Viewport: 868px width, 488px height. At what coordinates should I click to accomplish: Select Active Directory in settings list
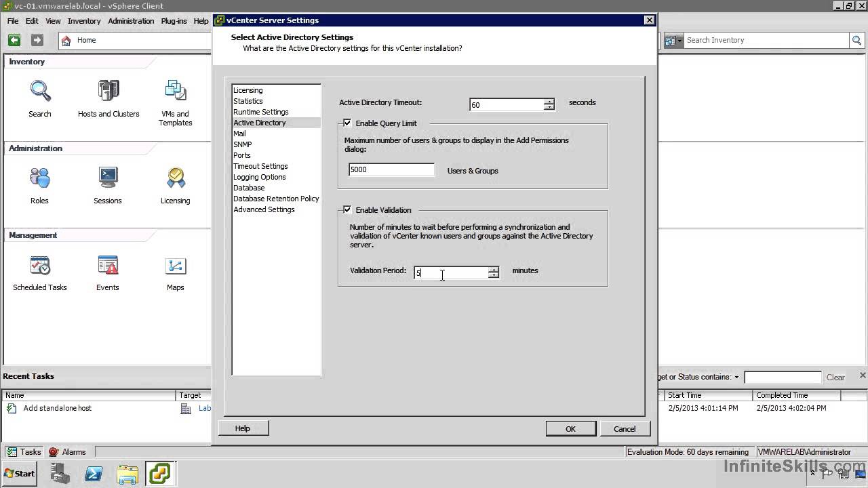point(276,123)
